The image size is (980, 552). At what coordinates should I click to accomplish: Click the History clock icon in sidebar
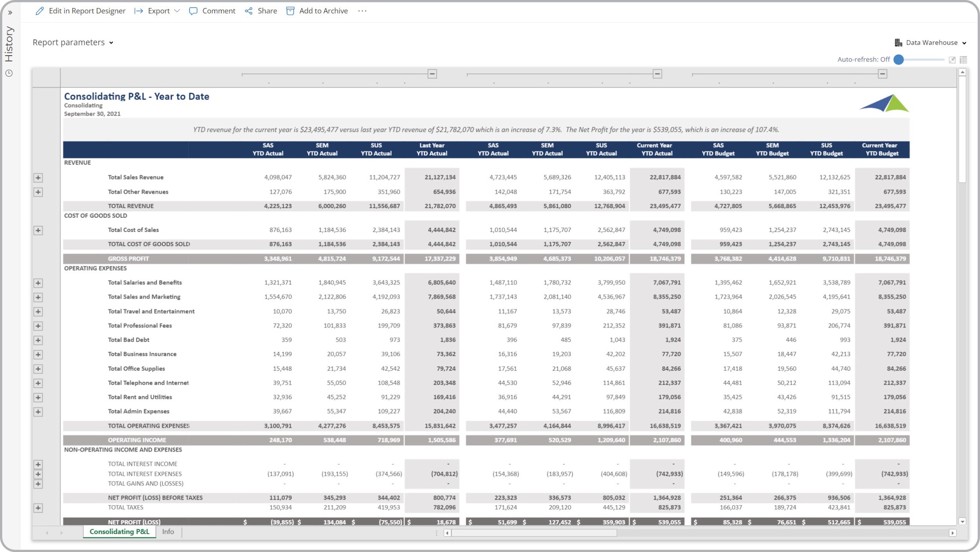click(9, 73)
